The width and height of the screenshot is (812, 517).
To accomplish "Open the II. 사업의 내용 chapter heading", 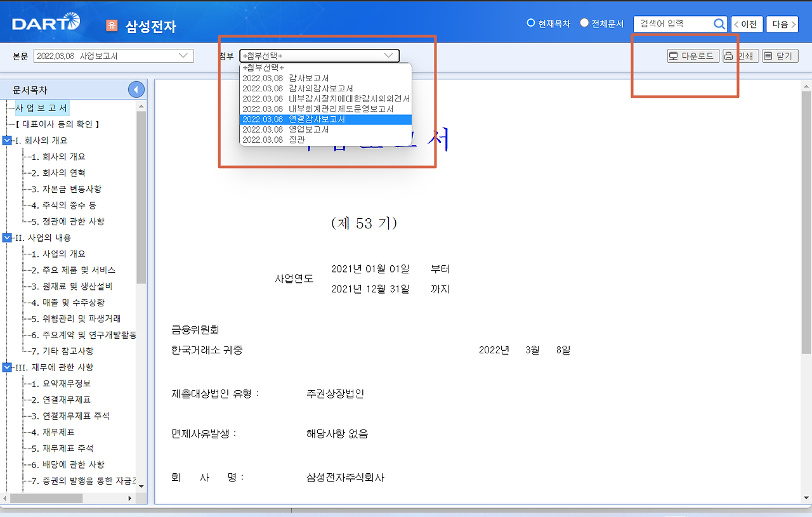I will click(43, 237).
